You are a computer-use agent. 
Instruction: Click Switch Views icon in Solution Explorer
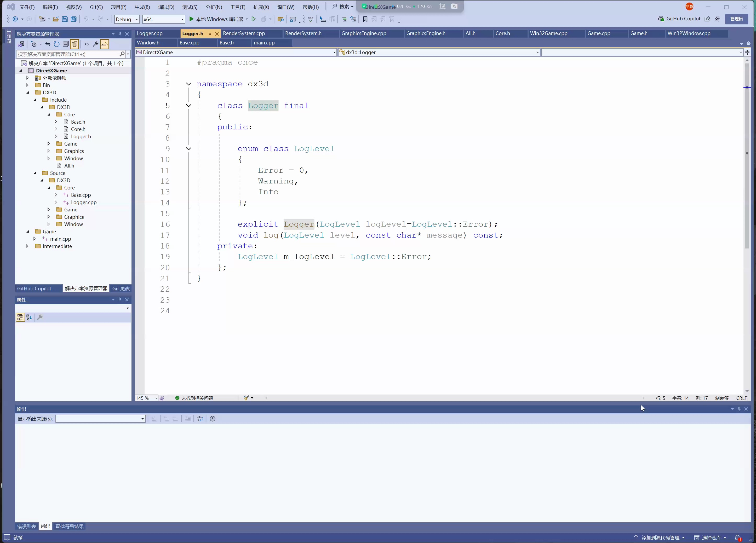pos(21,44)
